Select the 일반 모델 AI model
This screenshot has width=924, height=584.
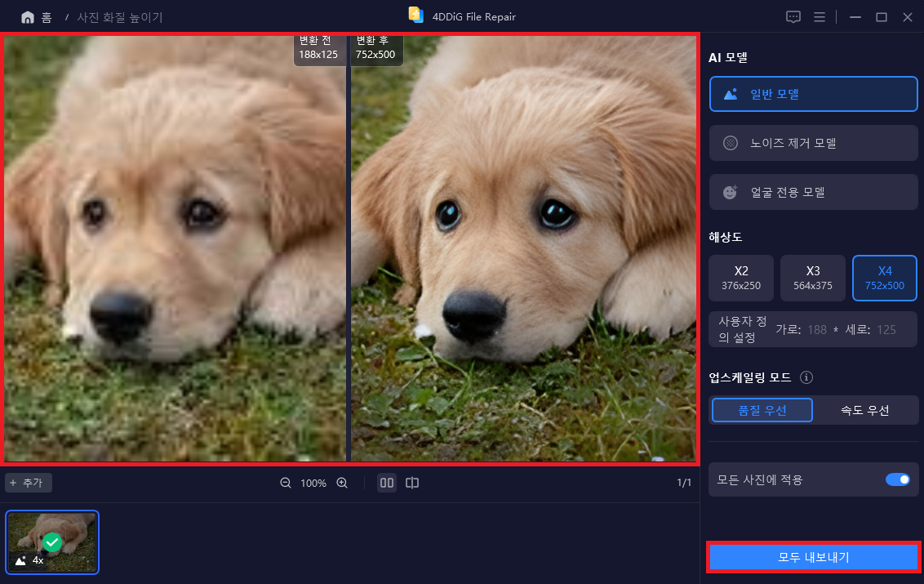click(x=813, y=94)
